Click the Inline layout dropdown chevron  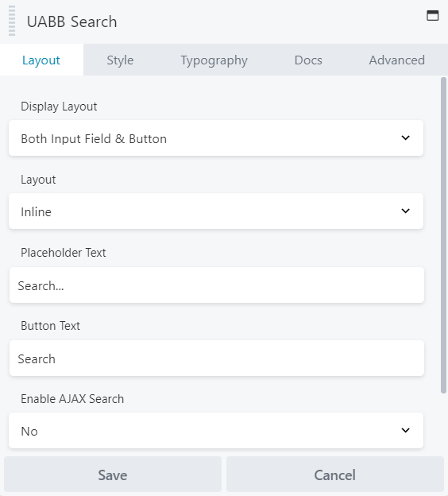(x=405, y=211)
